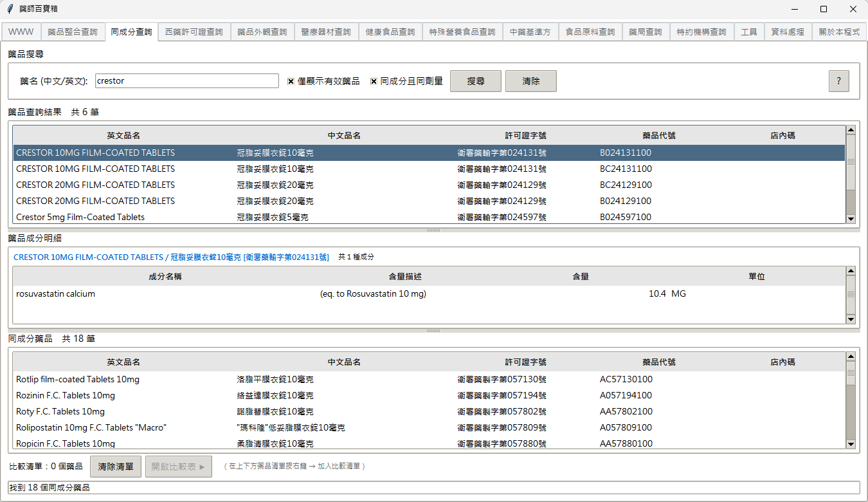Select the 關於本程式 tab
Screen dimensions: 868x502
[x=838, y=32]
